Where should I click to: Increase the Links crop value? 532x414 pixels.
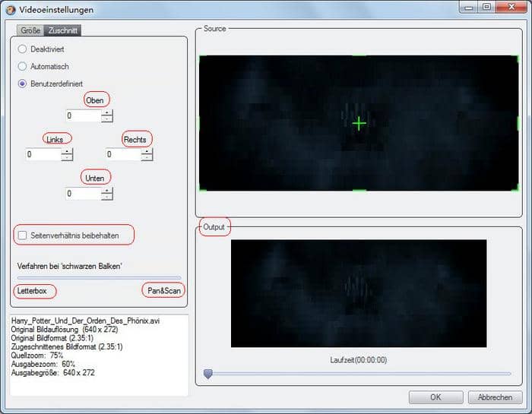tap(67, 151)
